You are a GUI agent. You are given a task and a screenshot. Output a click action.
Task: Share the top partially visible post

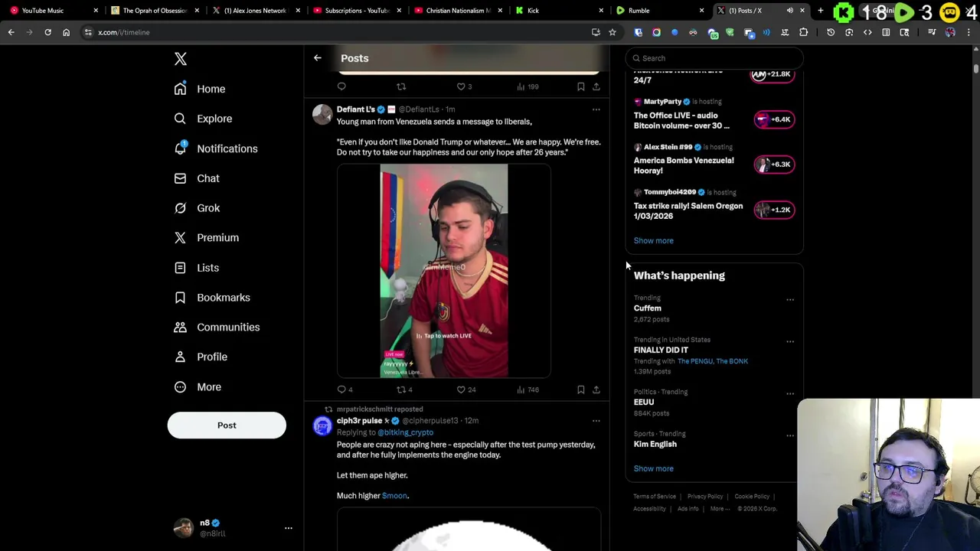(596, 86)
